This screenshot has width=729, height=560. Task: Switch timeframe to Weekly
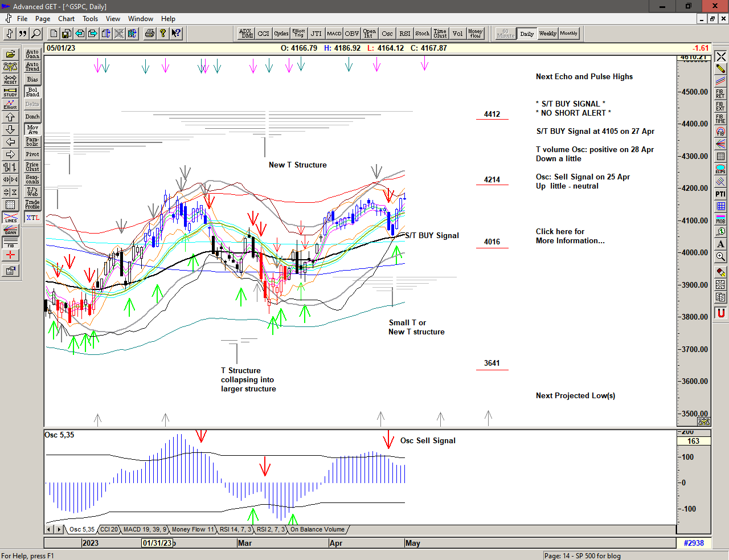(x=547, y=34)
